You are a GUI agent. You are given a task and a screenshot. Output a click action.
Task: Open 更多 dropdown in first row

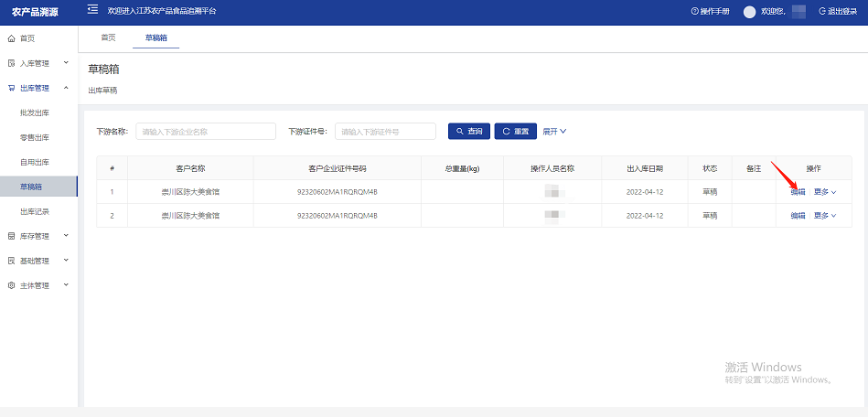point(825,192)
